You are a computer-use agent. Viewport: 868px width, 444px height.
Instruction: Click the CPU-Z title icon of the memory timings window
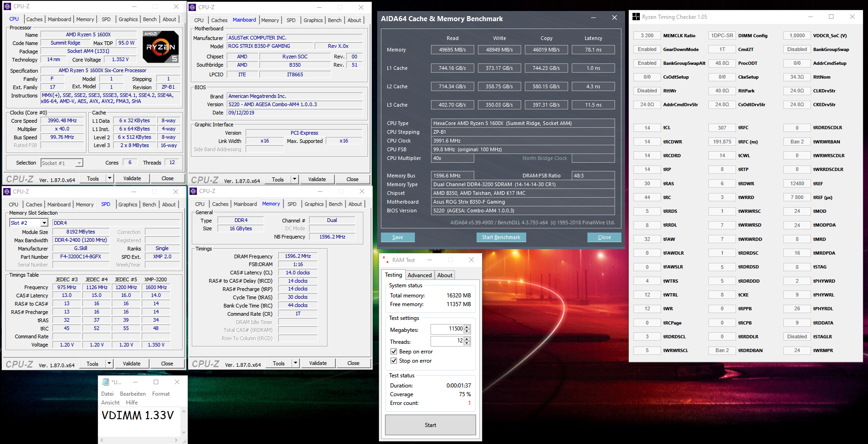pos(193,191)
